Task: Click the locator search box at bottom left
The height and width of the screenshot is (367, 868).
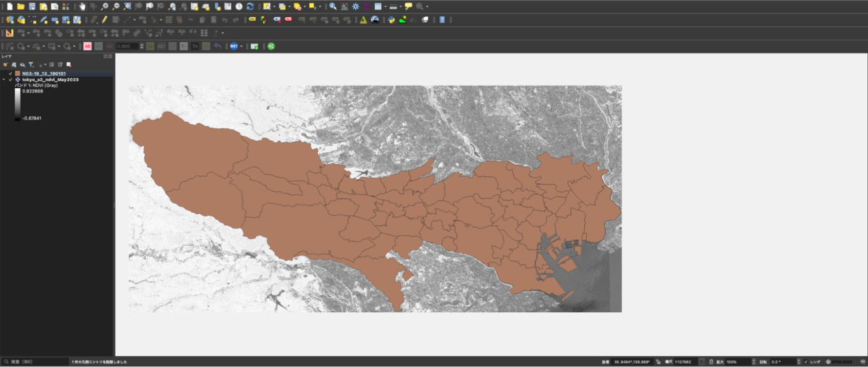Action: [x=33, y=362]
